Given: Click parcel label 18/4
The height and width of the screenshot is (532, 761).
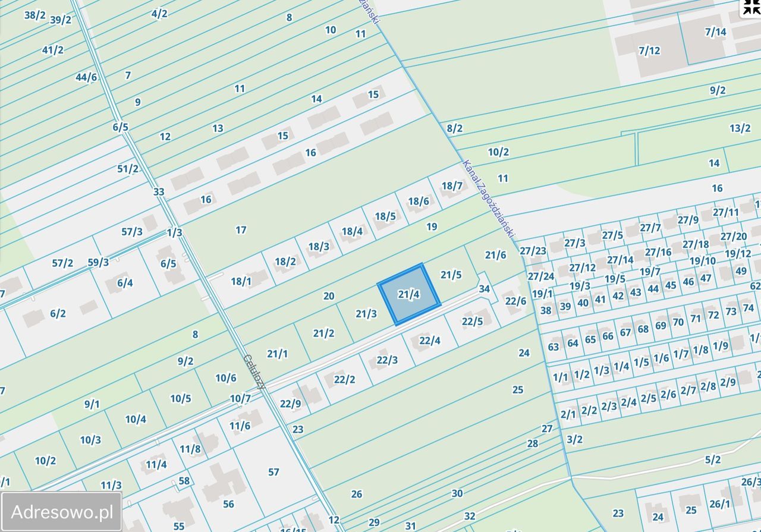Looking at the screenshot, I should [352, 231].
